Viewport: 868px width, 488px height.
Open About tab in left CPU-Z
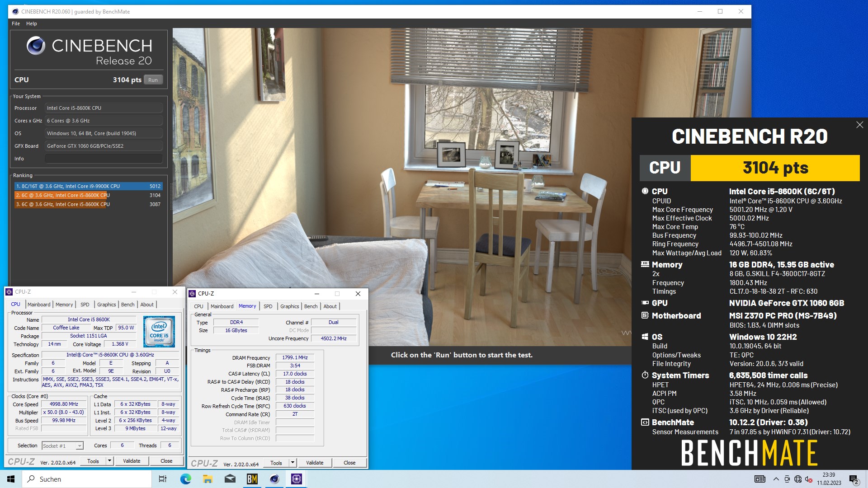(x=147, y=305)
